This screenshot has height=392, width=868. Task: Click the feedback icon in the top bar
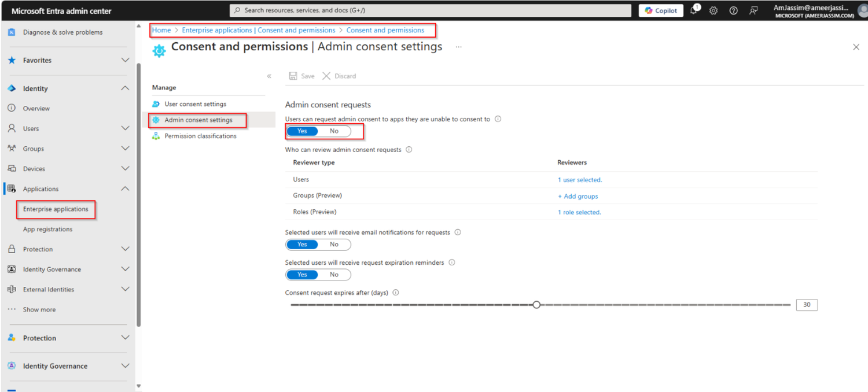tap(752, 10)
